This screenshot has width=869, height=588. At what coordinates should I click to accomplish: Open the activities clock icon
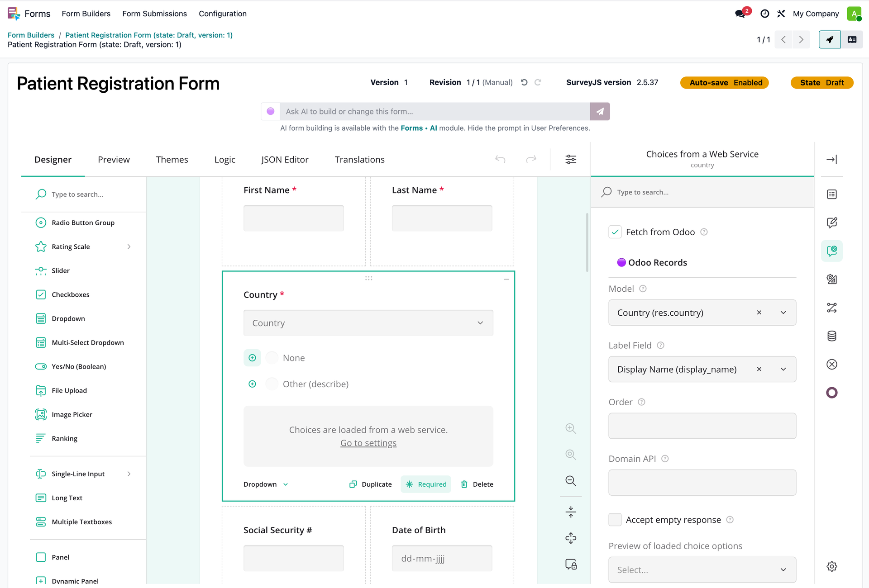764,14
